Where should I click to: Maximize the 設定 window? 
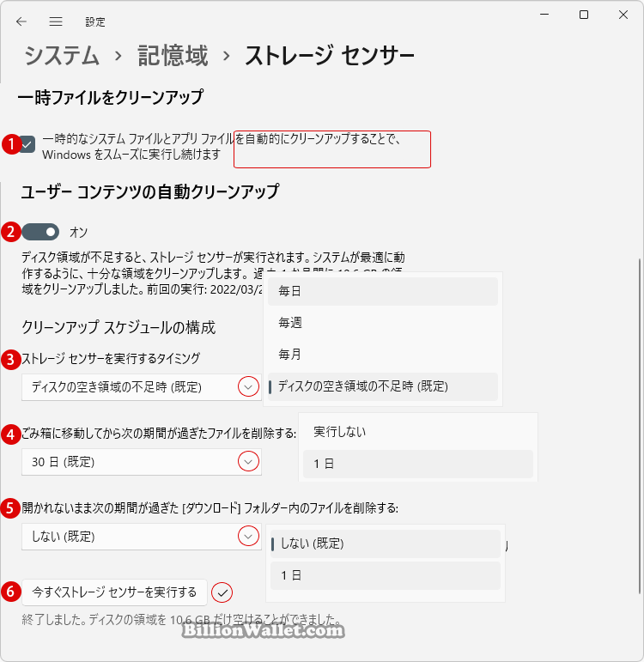click(x=584, y=15)
